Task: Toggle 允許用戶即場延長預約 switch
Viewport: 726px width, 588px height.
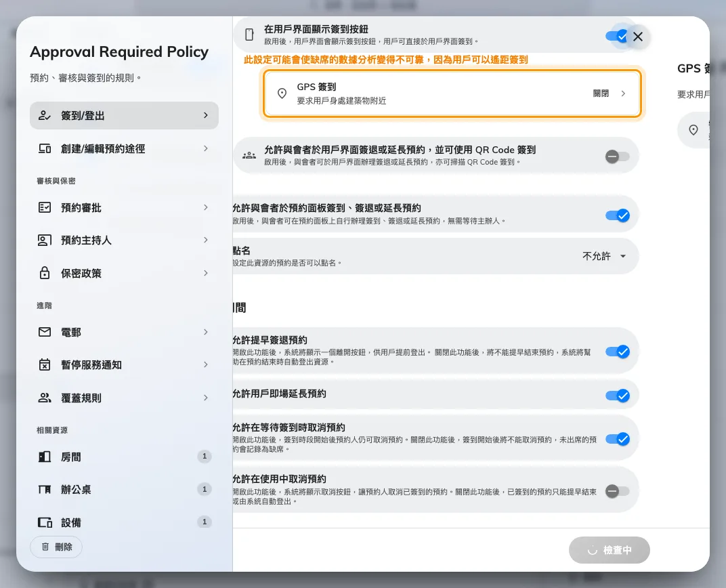Action: [x=618, y=396]
